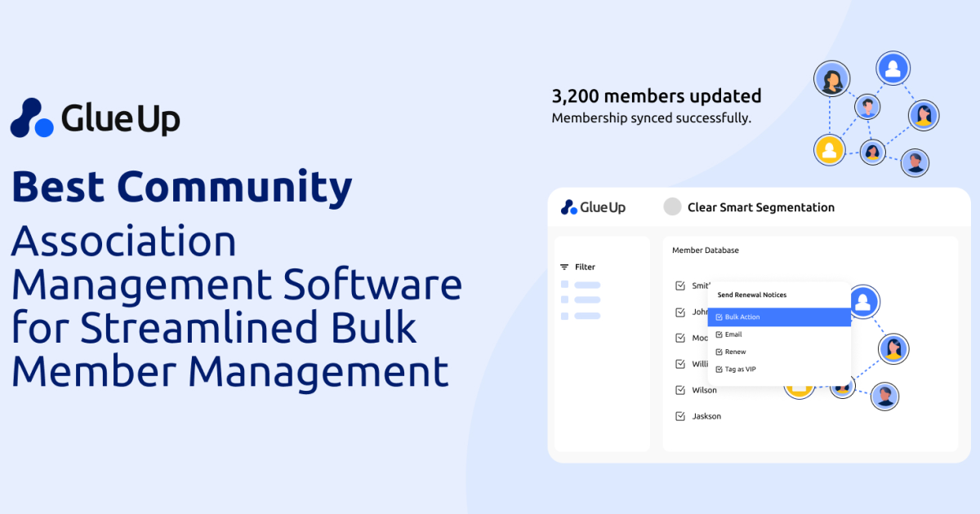
Task: Click the Tag as VIP icon
Action: (719, 369)
